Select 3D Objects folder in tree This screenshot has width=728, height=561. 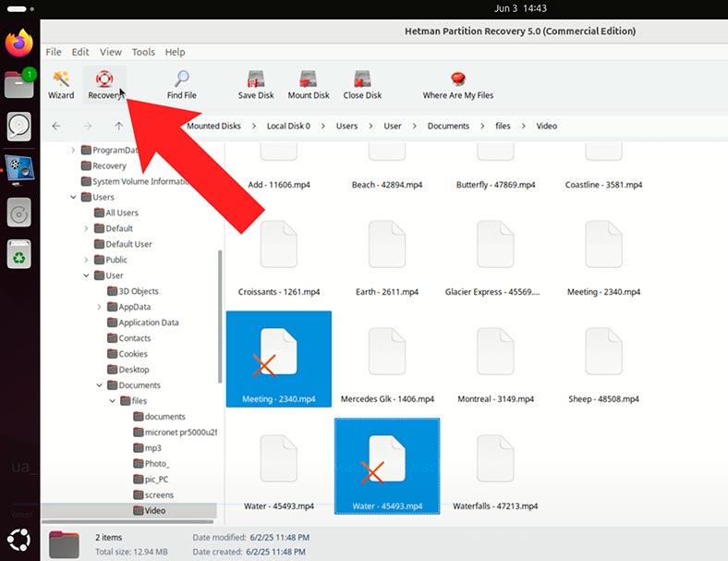[x=133, y=291]
